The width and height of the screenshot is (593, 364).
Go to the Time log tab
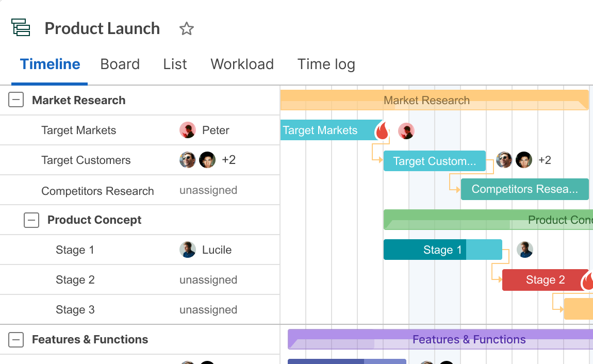(326, 64)
